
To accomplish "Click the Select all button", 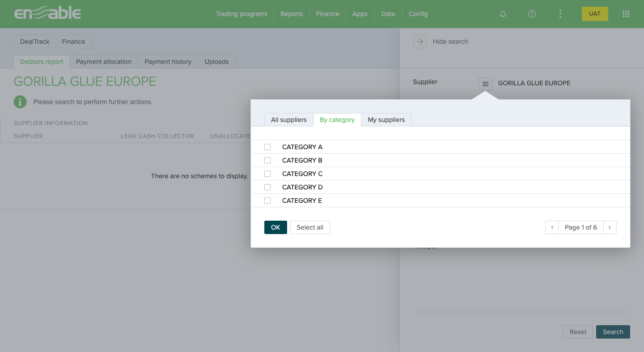I will point(310,227).
